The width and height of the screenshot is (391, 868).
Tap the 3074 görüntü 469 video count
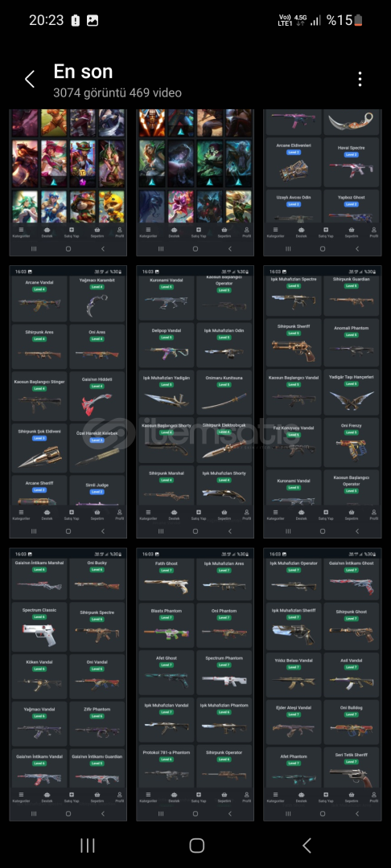[x=117, y=93]
